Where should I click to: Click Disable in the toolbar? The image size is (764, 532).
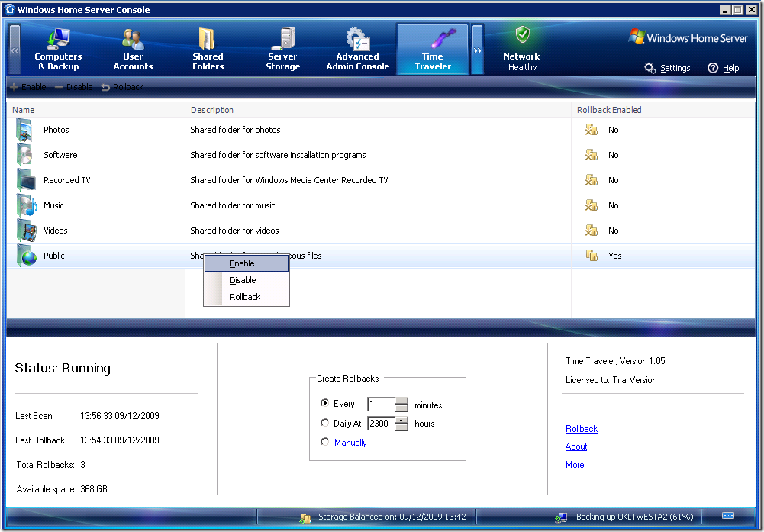pyautogui.click(x=73, y=87)
